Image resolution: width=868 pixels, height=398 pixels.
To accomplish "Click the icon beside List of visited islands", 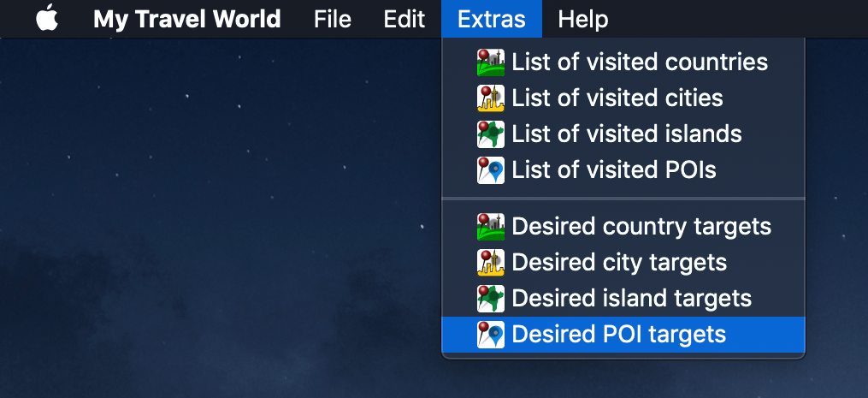I will [491, 134].
